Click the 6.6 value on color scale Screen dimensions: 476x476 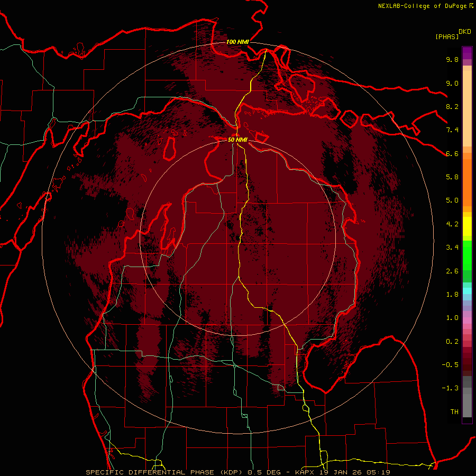[x=452, y=153]
